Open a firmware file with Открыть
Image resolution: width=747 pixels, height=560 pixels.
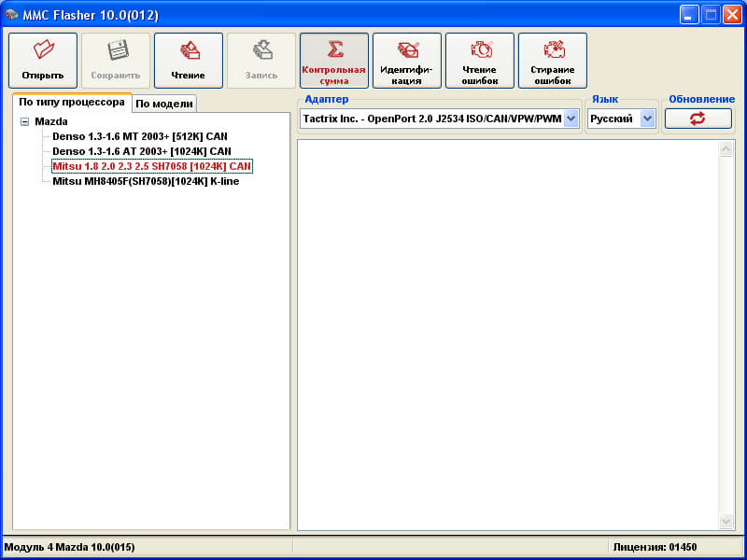(43, 61)
